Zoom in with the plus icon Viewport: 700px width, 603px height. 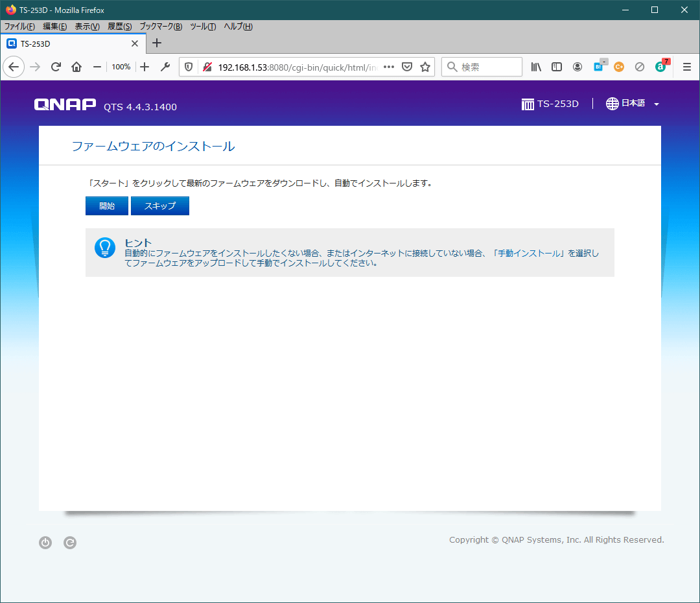coord(145,67)
